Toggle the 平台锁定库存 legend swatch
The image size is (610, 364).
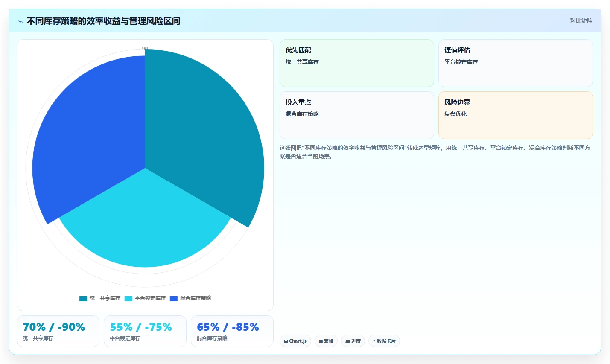pyautogui.click(x=128, y=298)
